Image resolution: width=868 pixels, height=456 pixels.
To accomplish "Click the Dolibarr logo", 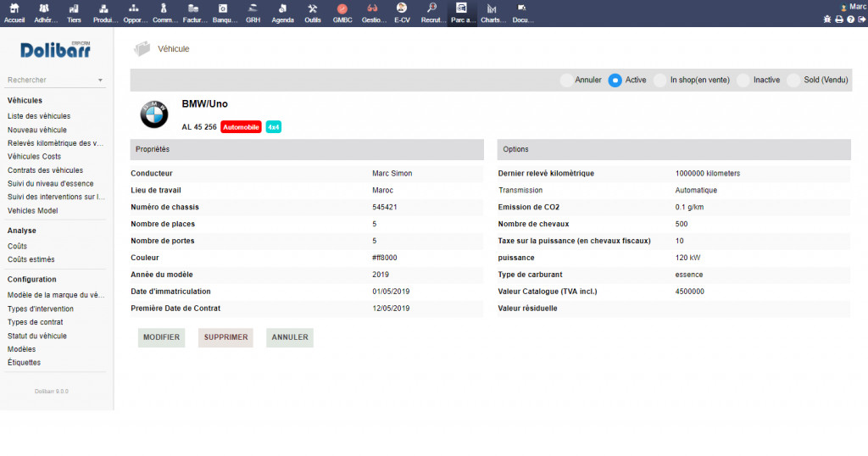I will coord(56,50).
